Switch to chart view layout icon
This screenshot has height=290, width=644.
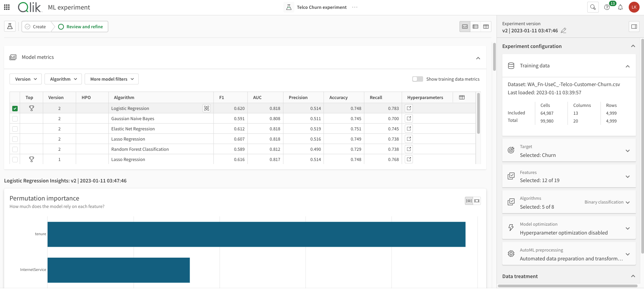(x=465, y=27)
